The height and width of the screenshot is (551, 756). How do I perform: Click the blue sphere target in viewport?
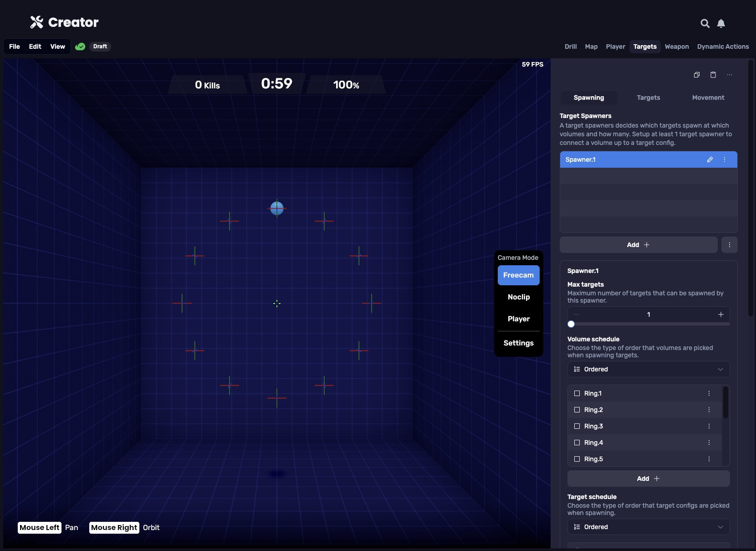click(x=277, y=208)
